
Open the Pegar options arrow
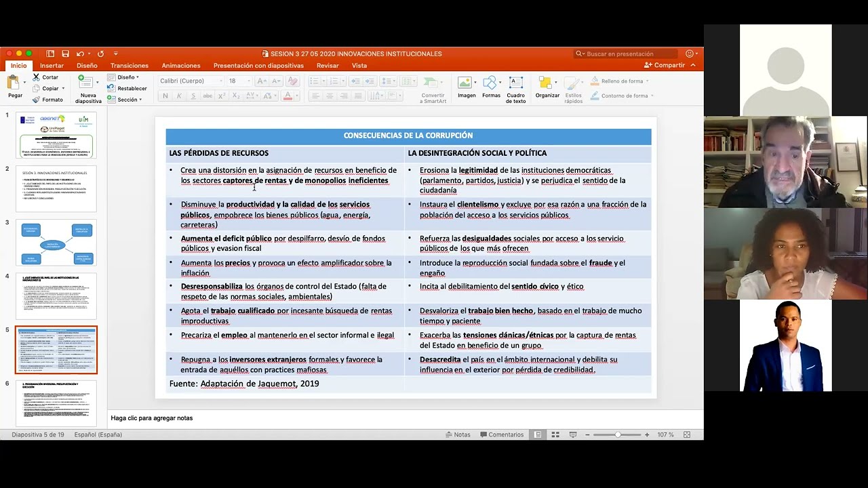point(24,83)
